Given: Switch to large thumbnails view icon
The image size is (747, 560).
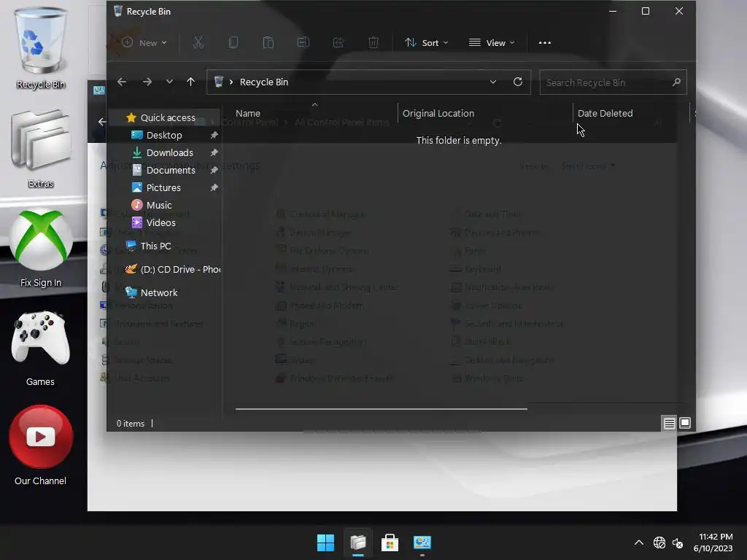Looking at the screenshot, I should pos(685,423).
